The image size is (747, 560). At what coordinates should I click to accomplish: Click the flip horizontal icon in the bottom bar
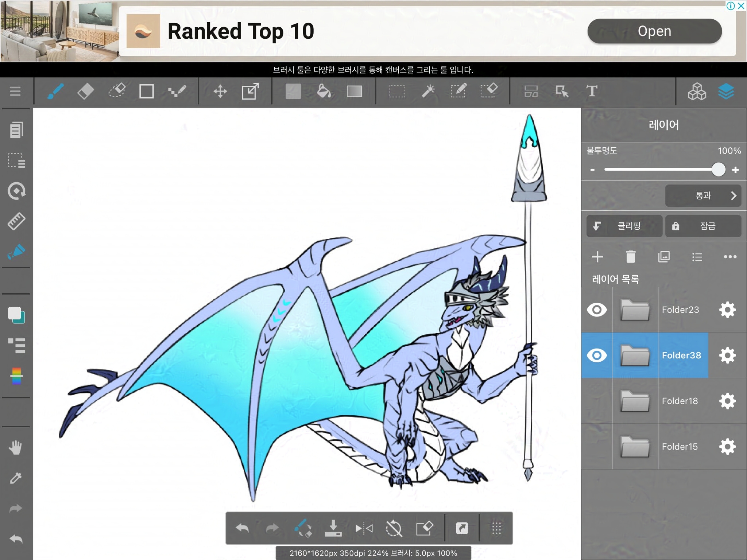coord(364,528)
